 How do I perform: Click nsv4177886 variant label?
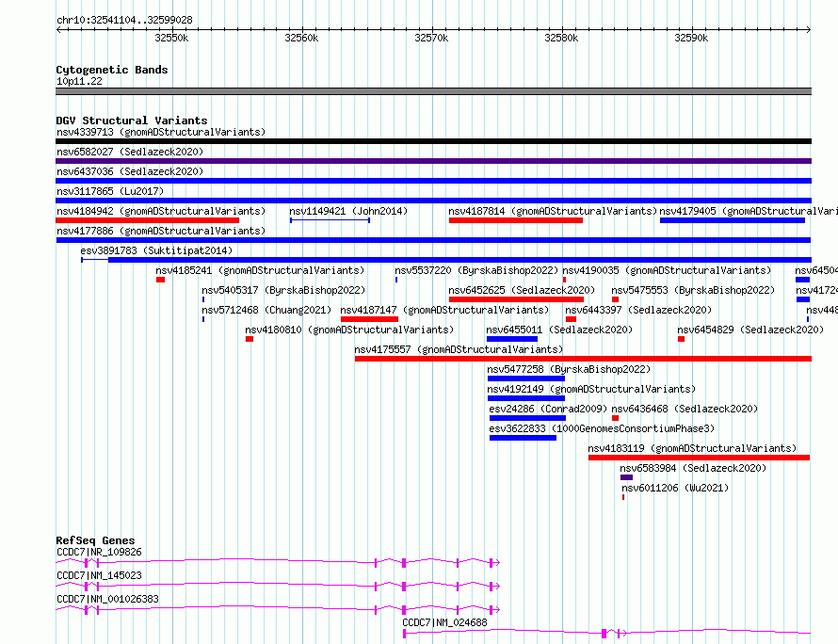click(x=161, y=231)
